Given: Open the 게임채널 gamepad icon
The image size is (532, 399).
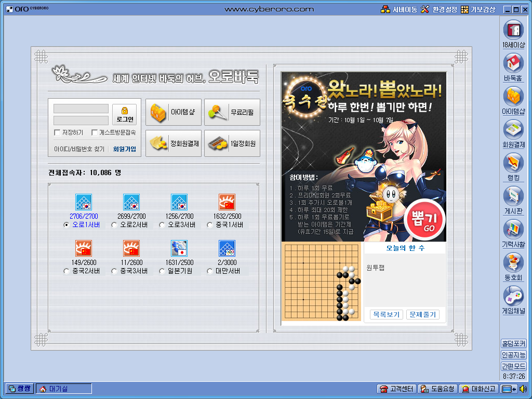Looking at the screenshot, I should (x=513, y=296).
